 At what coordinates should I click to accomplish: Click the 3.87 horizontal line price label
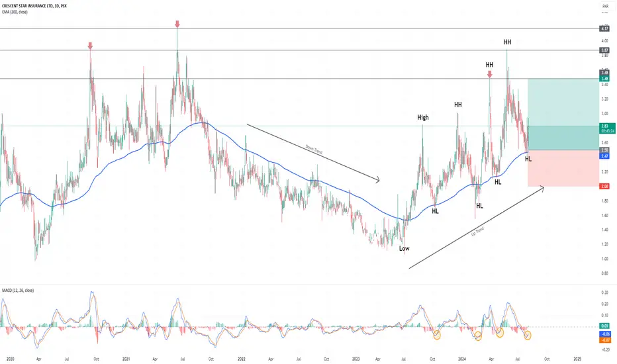click(604, 50)
